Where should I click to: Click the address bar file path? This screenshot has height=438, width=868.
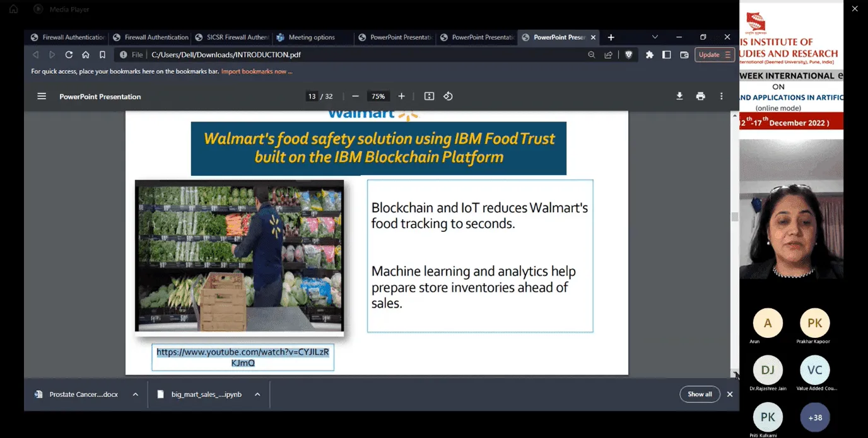click(x=226, y=55)
